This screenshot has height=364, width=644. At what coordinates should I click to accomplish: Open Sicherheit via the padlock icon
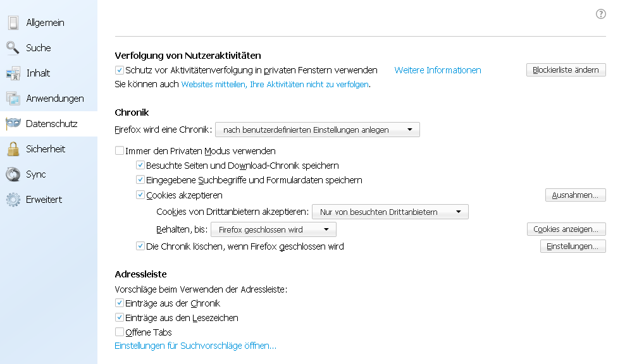(13, 149)
